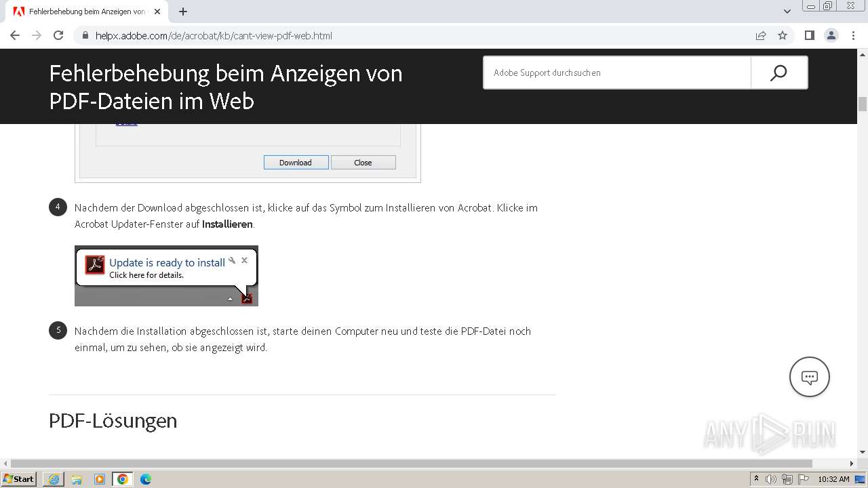This screenshot has width=868, height=488.
Task: Click the scroll down arrow
Action: point(863,452)
